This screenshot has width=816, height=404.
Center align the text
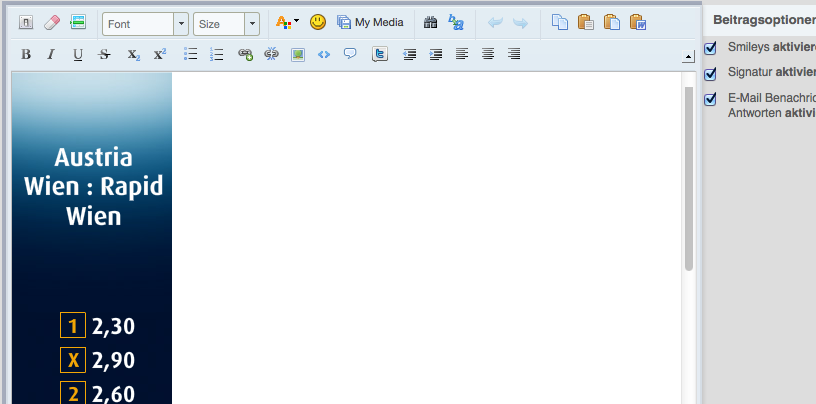488,54
